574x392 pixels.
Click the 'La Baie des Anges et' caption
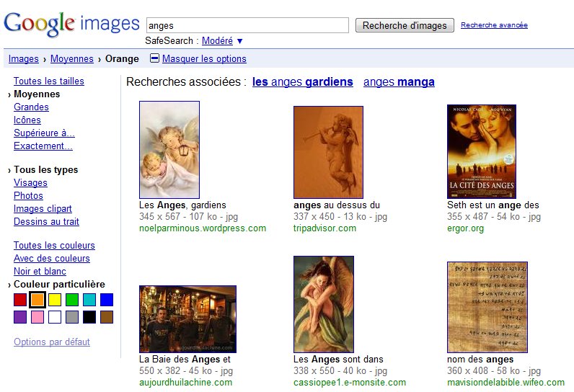(x=185, y=360)
